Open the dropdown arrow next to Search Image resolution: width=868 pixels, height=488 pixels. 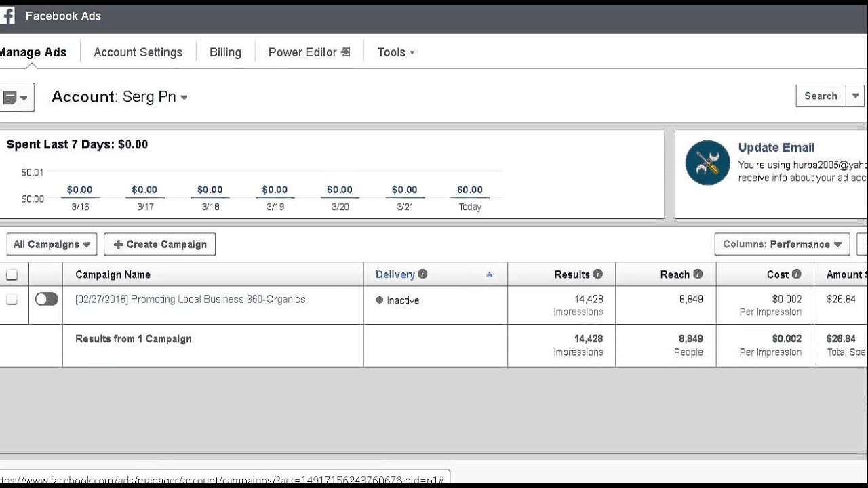855,96
